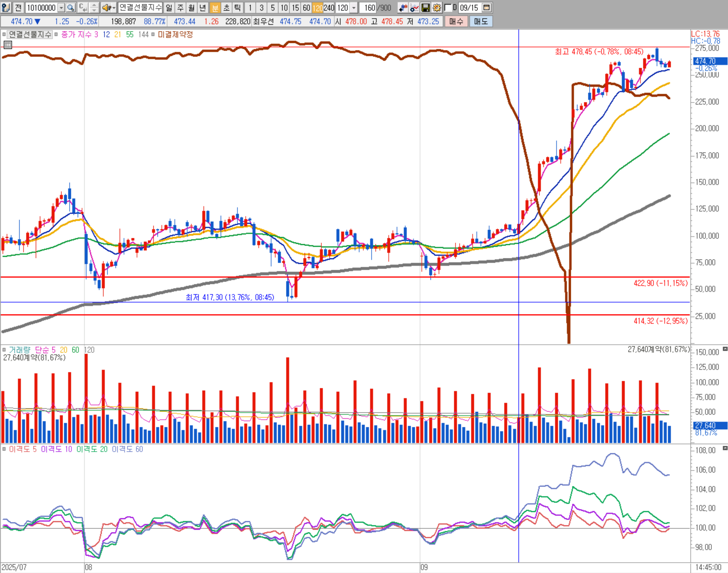Open the data table grid icon at the chart's top left
728x573 pixels.
point(7,45)
